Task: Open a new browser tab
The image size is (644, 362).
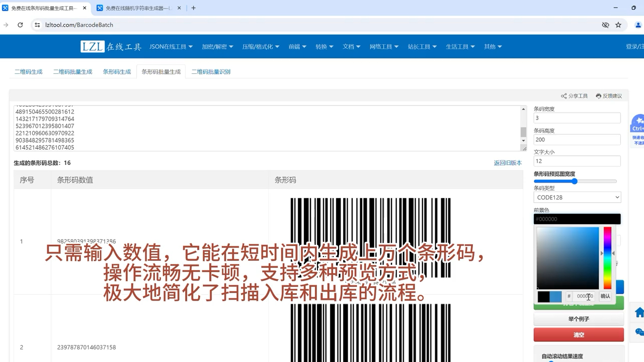Action: pyautogui.click(x=193, y=8)
